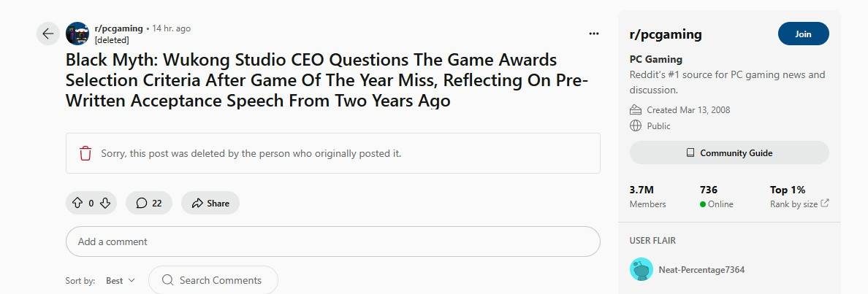Upvote the Black Myth Wukong post

coord(77,203)
